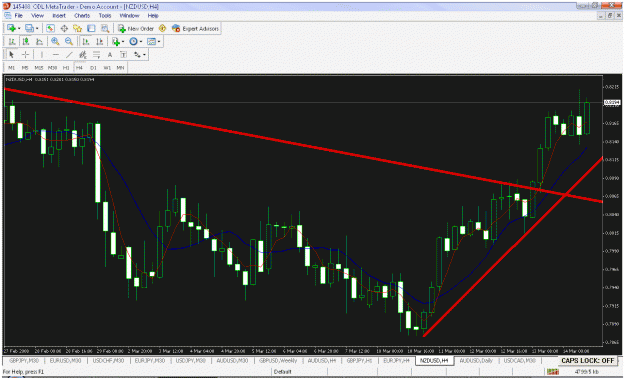This screenshot has width=625, height=378.
Task: Switch to the AUDUSD,Daily chart tab
Action: click(476, 360)
